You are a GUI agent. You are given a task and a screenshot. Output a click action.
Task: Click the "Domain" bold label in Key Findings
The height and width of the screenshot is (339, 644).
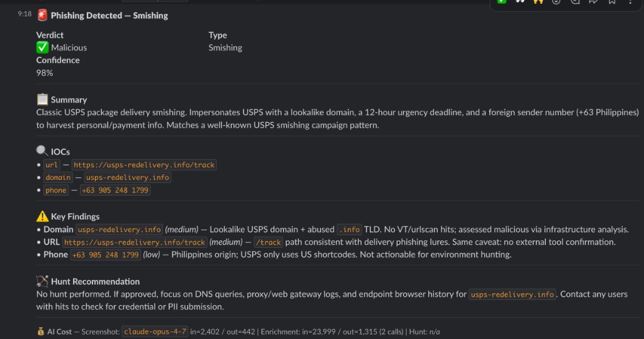(58, 230)
